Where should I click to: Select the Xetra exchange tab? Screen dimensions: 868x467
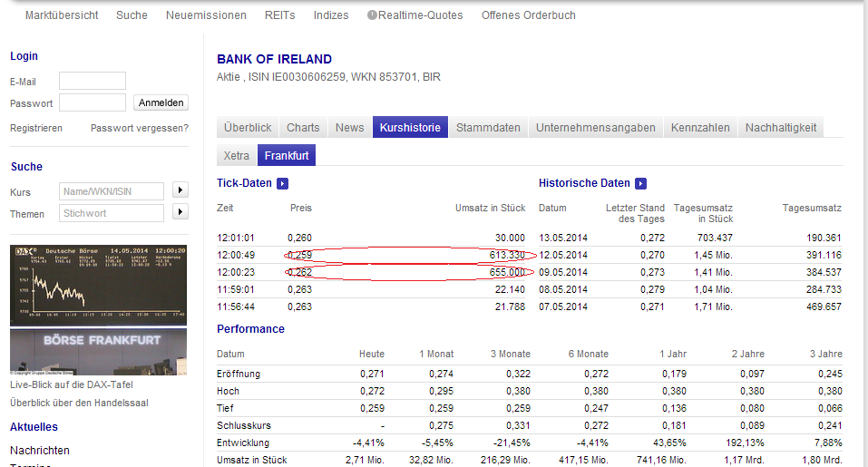[x=237, y=156]
